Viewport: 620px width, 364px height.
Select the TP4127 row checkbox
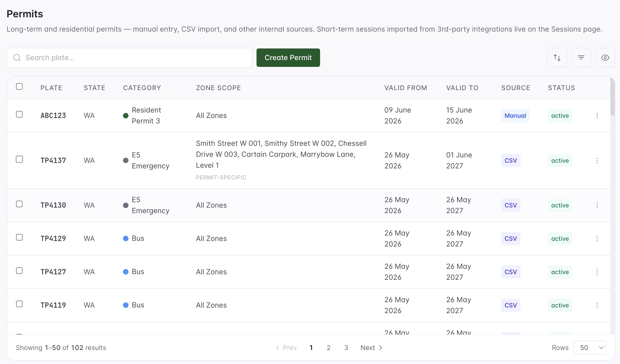(19, 270)
